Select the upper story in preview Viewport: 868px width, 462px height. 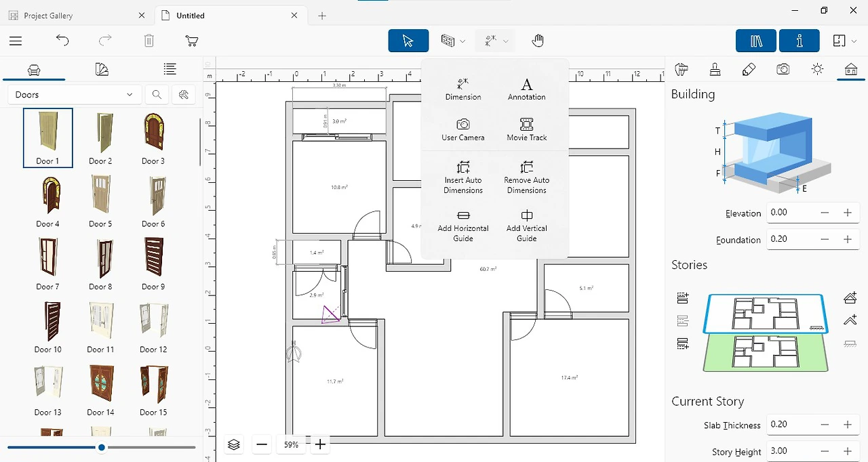coord(765,314)
